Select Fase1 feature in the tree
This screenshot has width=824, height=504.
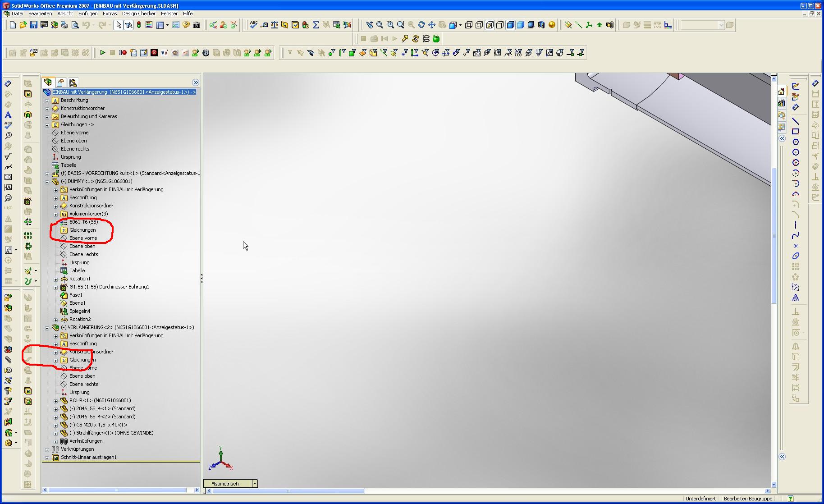tap(76, 295)
